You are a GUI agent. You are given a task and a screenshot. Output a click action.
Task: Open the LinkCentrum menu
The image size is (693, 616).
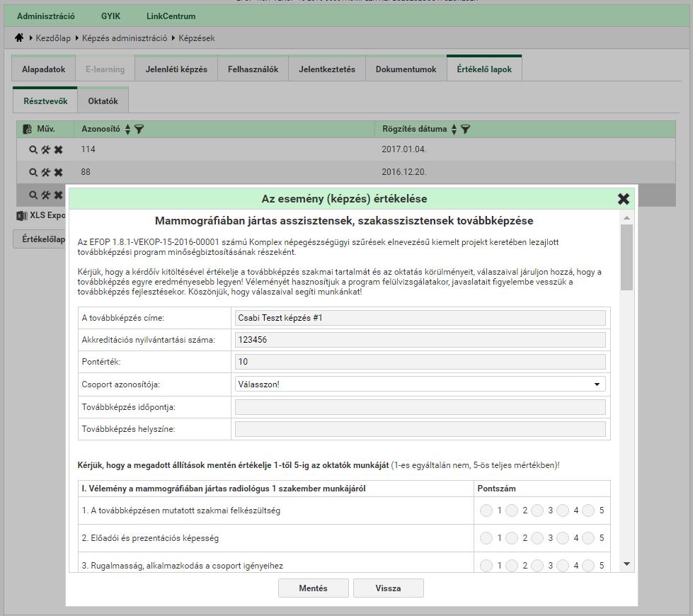tap(171, 16)
